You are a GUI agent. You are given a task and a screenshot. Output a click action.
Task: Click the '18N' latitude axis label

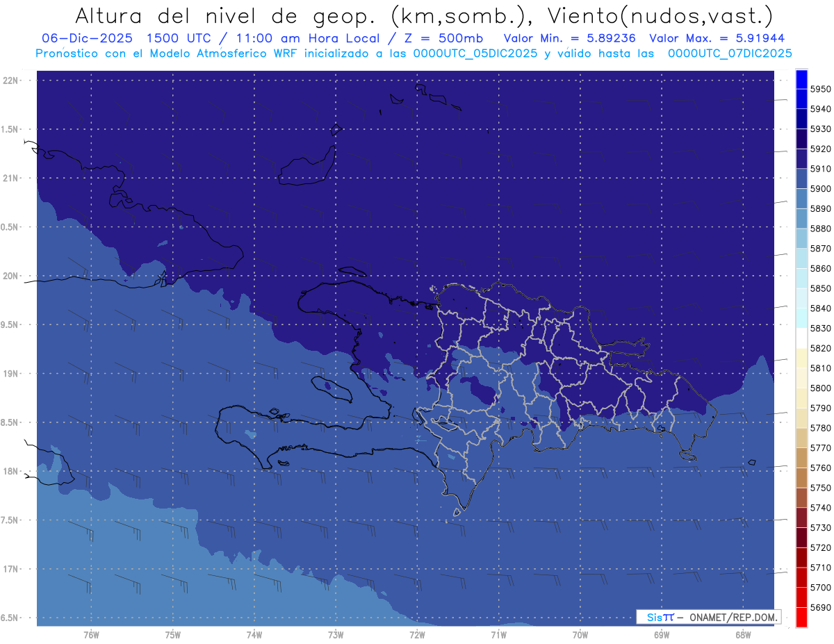pos(11,471)
